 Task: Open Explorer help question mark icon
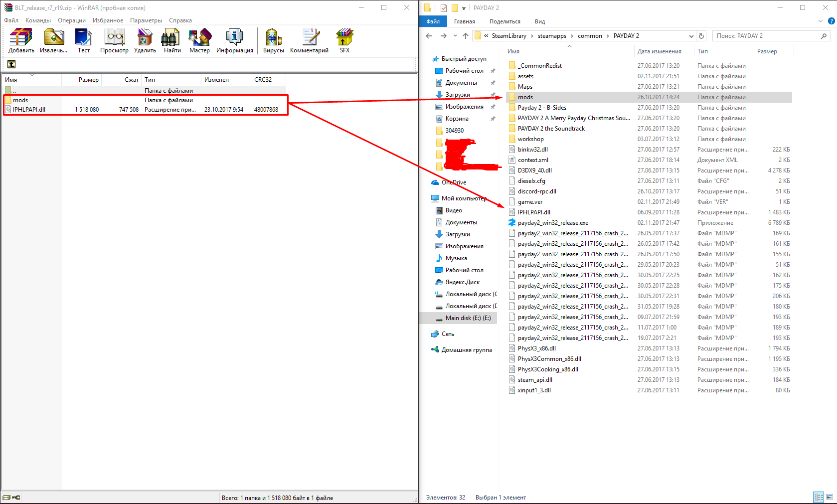831,21
